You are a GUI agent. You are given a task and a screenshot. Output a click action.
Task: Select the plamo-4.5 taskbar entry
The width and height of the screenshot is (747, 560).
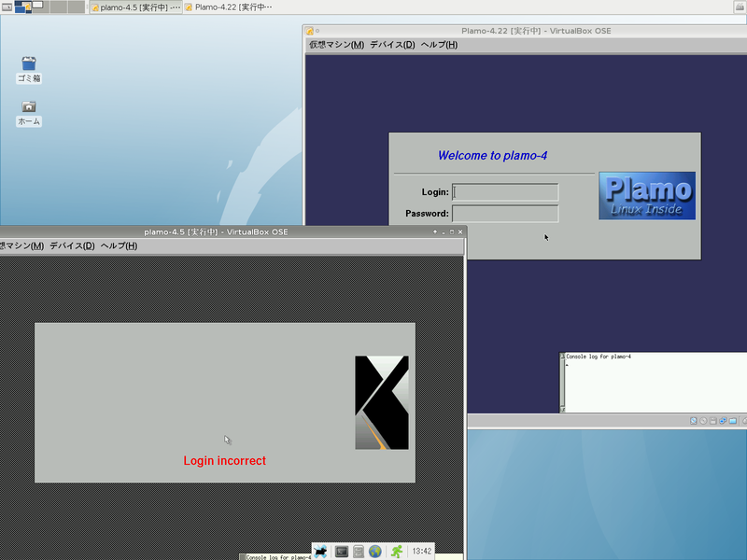point(136,7)
